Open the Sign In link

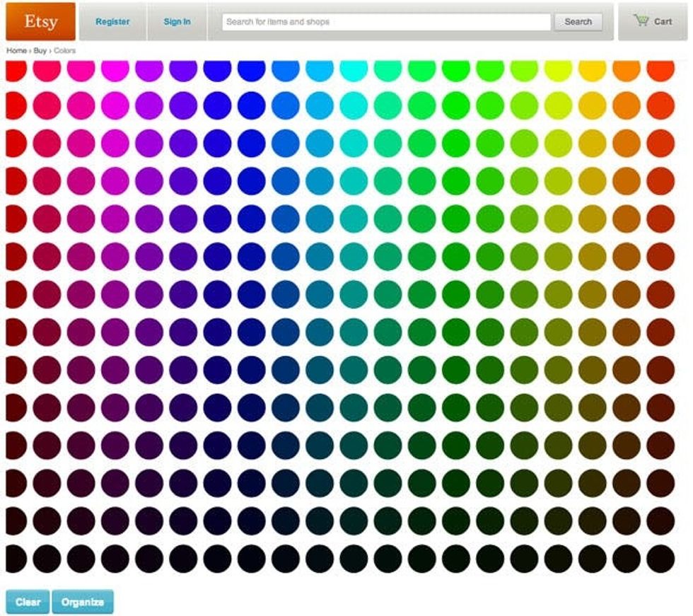tap(177, 22)
